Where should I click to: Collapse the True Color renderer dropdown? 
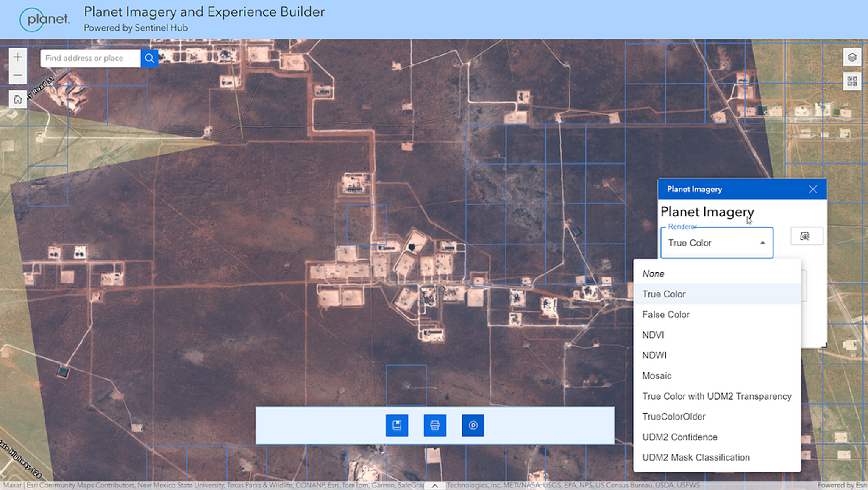[762, 243]
